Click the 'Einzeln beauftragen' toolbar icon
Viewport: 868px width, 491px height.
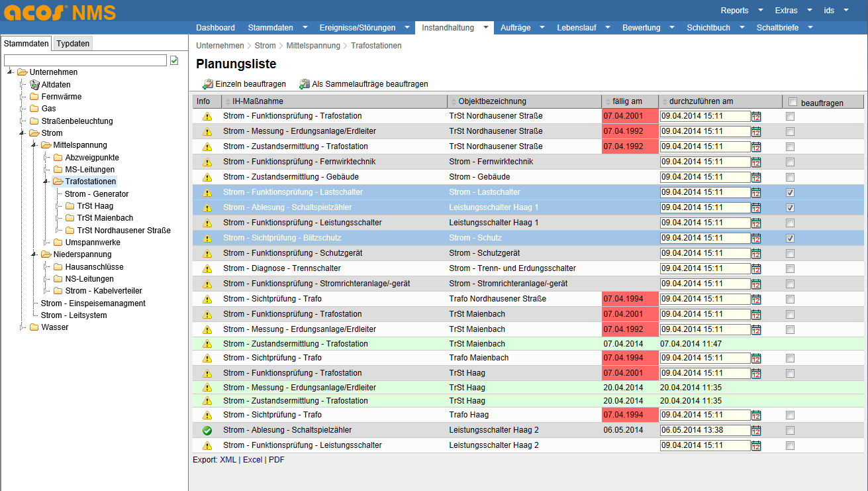coord(208,84)
